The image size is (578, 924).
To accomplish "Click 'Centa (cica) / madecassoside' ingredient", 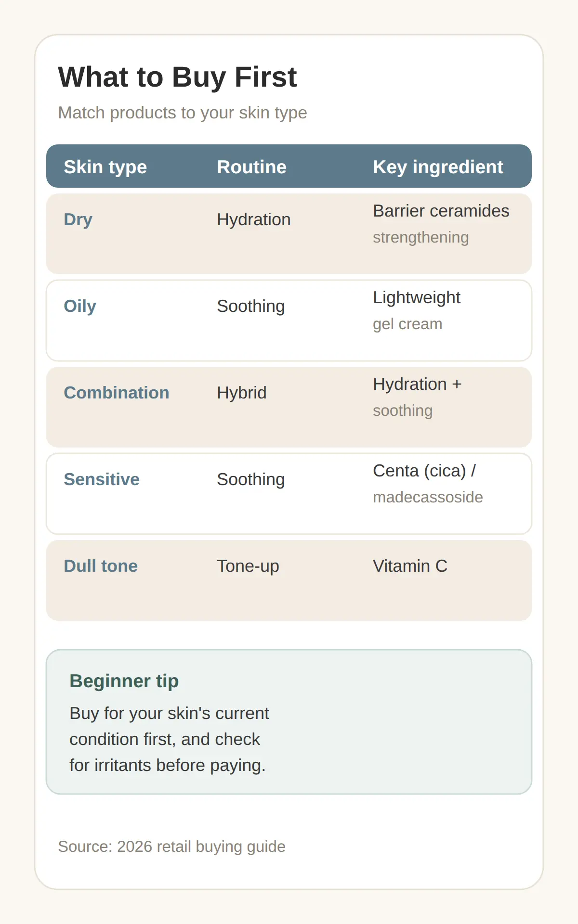I will [x=428, y=484].
